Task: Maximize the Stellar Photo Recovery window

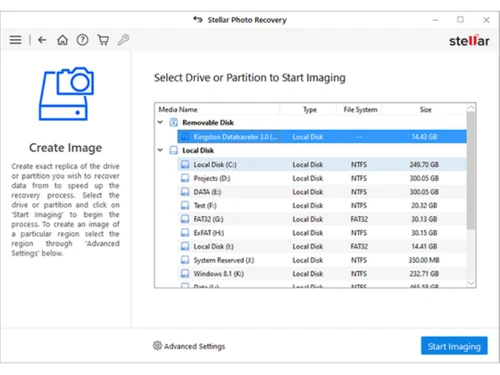Action: pos(460,20)
